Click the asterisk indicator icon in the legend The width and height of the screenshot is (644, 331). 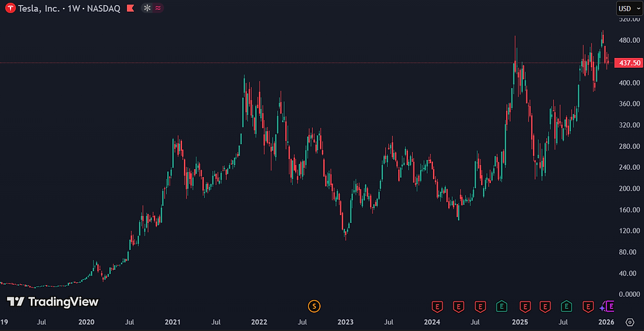tap(147, 8)
